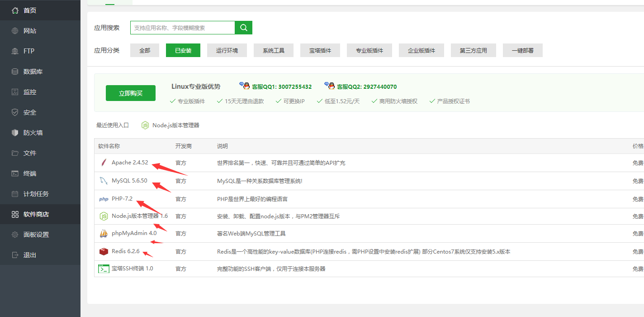Open the MySQL 5.6.50 software entry
This screenshot has height=317, width=644.
(x=129, y=181)
